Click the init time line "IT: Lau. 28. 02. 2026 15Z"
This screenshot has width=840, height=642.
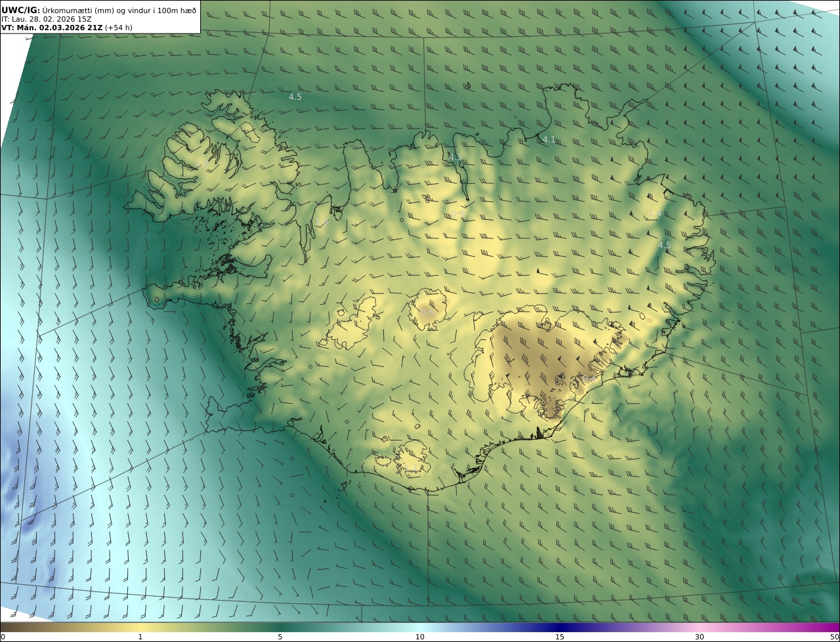47,19
